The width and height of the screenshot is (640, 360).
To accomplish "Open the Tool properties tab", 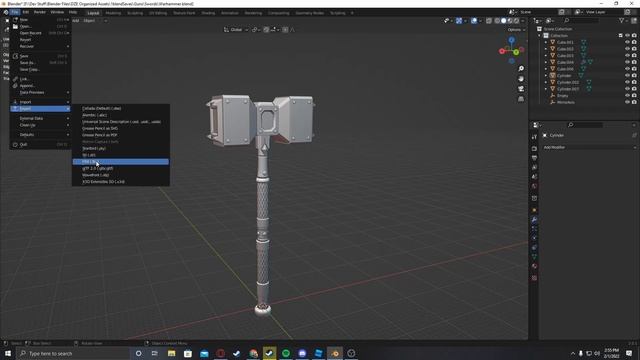I will point(534,137).
